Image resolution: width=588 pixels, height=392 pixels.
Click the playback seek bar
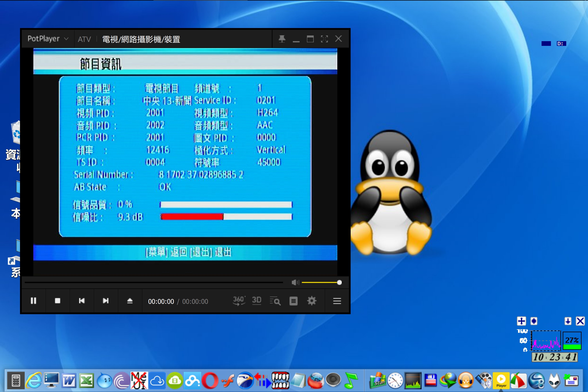pyautogui.click(x=154, y=282)
